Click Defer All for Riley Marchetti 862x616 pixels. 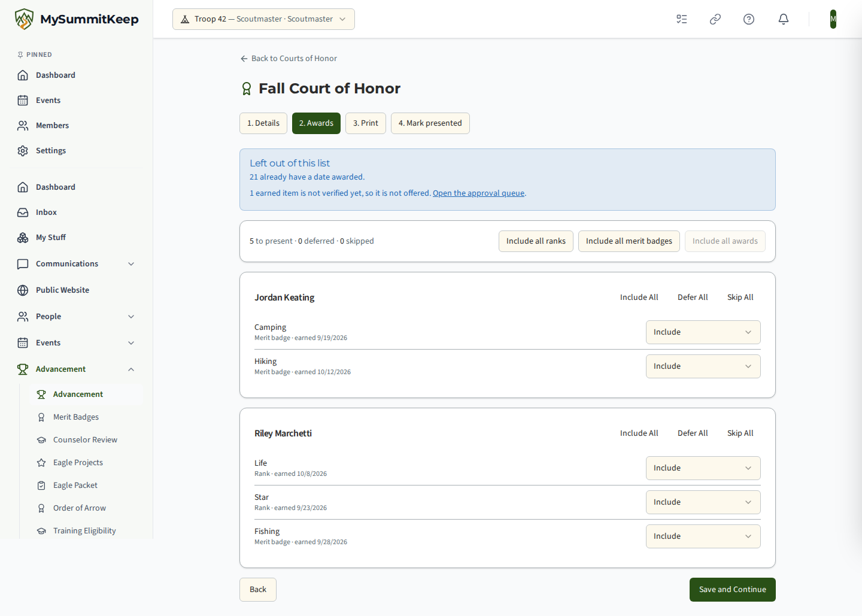tap(693, 433)
